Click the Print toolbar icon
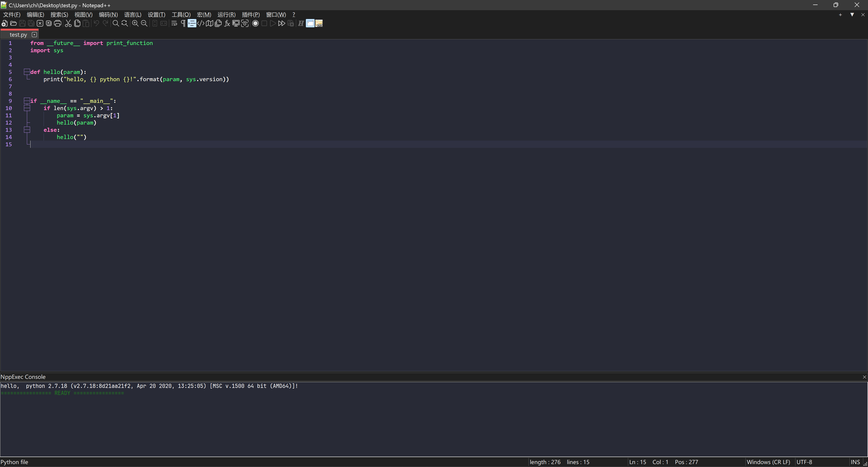The image size is (868, 467). coord(58,23)
